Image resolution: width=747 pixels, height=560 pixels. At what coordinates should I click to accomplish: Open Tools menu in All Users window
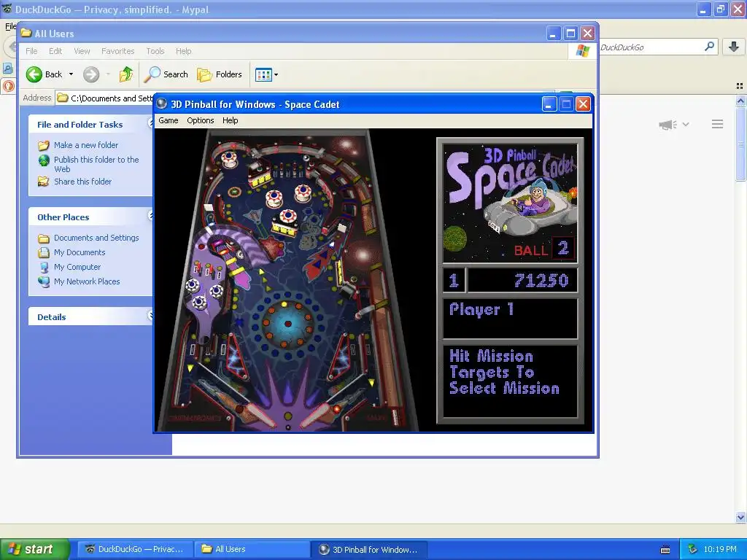(155, 51)
